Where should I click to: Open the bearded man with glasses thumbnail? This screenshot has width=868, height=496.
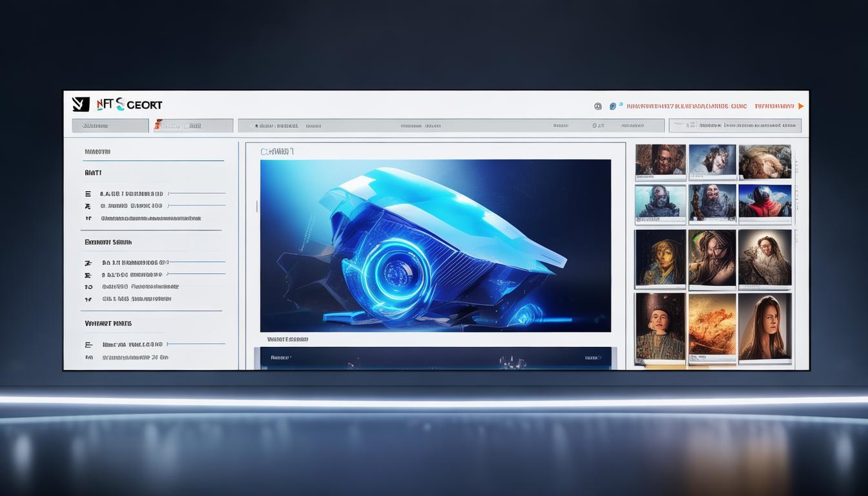(660, 161)
